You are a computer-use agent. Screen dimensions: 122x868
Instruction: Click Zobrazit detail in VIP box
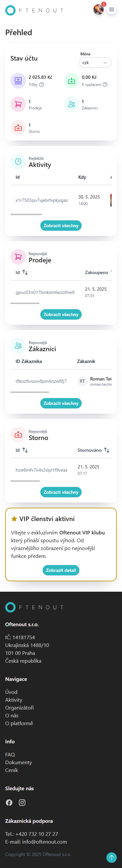61,570
